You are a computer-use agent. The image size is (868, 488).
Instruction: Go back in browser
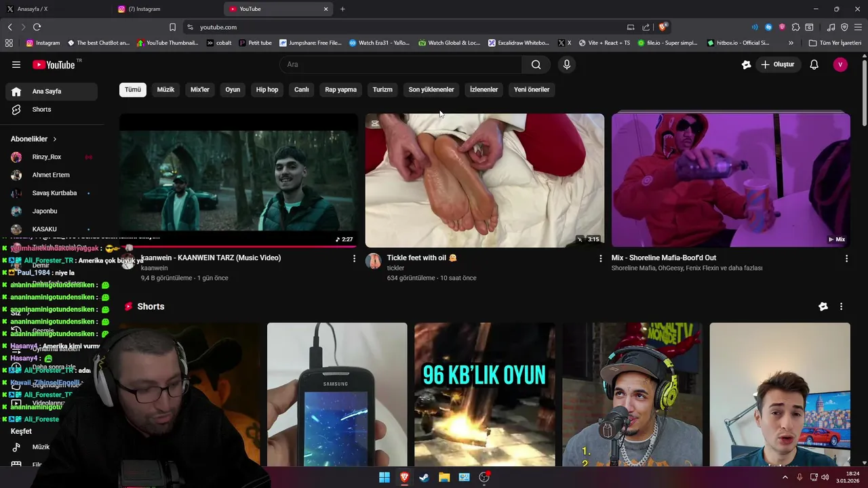pos(9,27)
